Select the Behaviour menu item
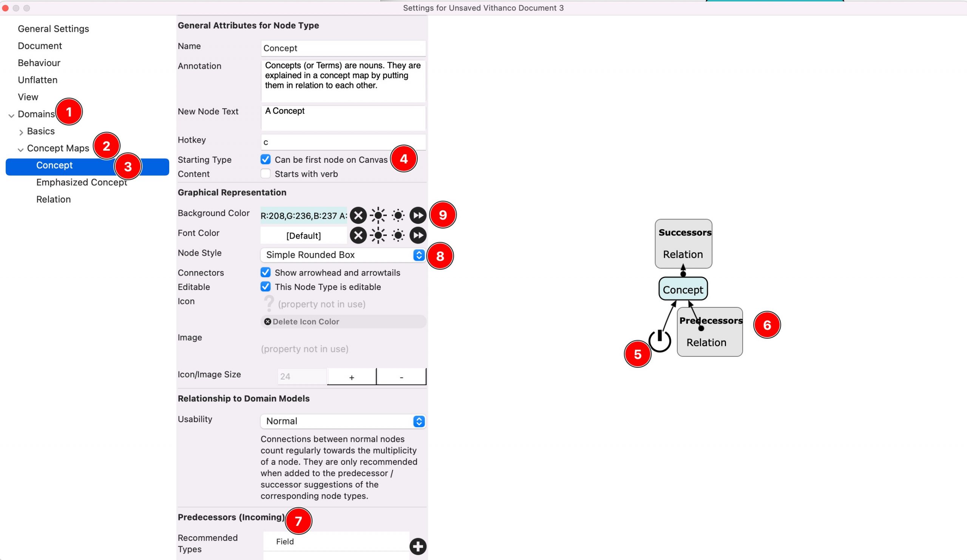 (38, 63)
